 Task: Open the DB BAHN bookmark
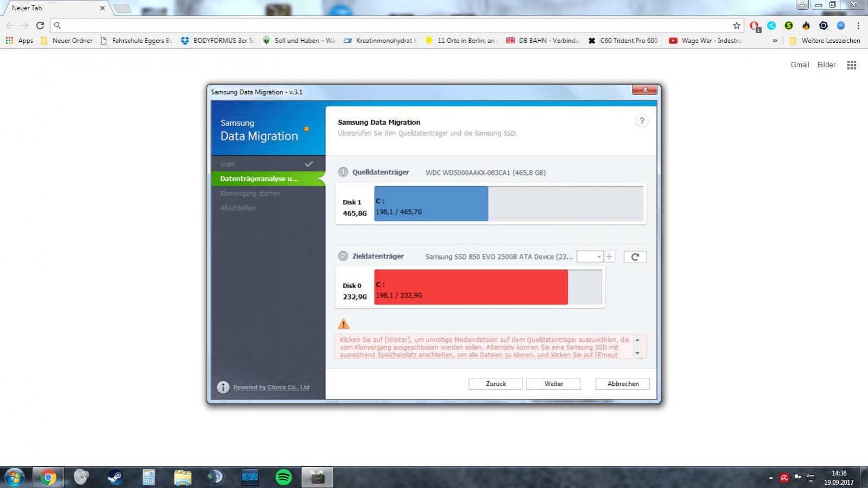coord(543,41)
